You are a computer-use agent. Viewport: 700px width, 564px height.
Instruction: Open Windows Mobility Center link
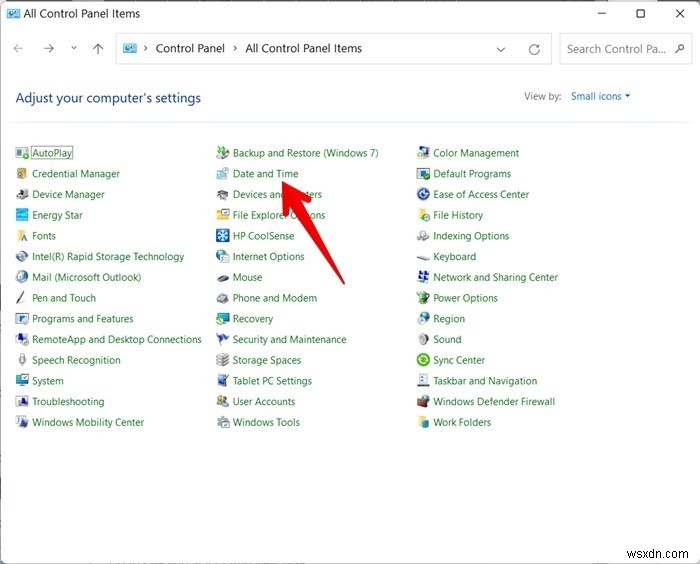88,422
